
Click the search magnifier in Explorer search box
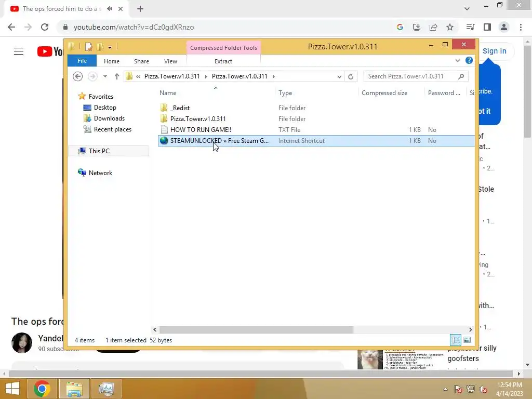[461, 76]
